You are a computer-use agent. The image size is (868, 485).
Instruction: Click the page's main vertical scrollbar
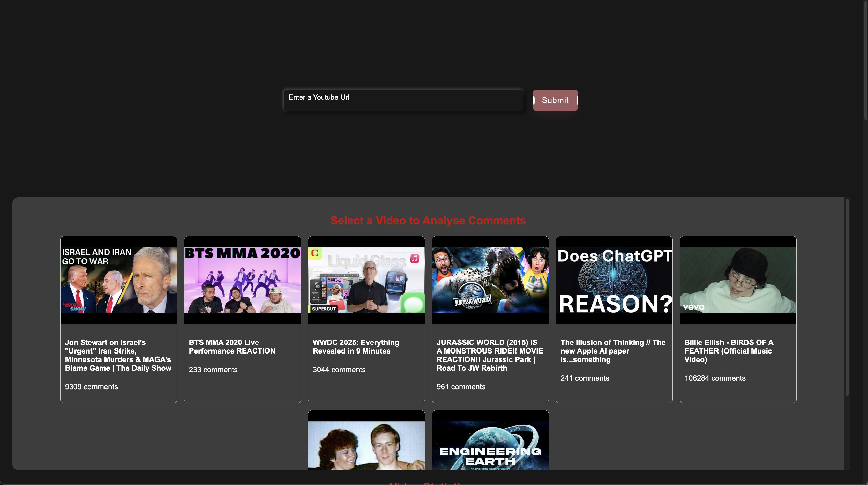pos(866,61)
